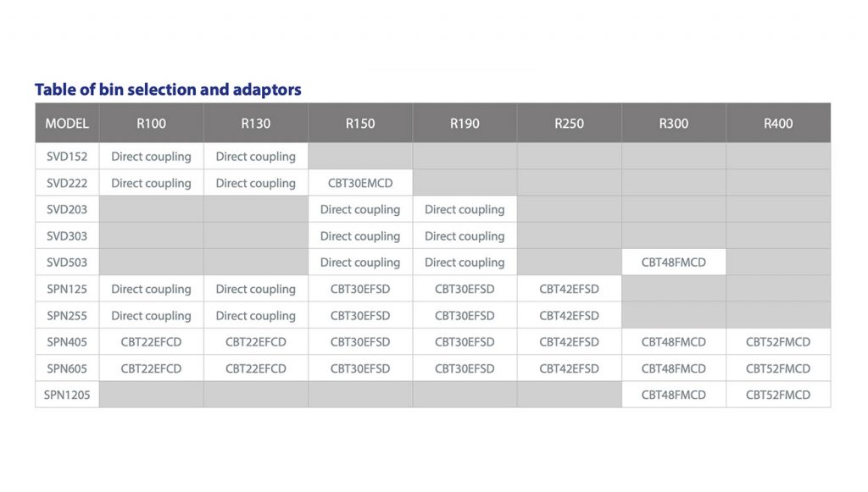Viewport: 868px width, 492px height.
Task: Click the SPN1205 model row label
Action: [67, 395]
